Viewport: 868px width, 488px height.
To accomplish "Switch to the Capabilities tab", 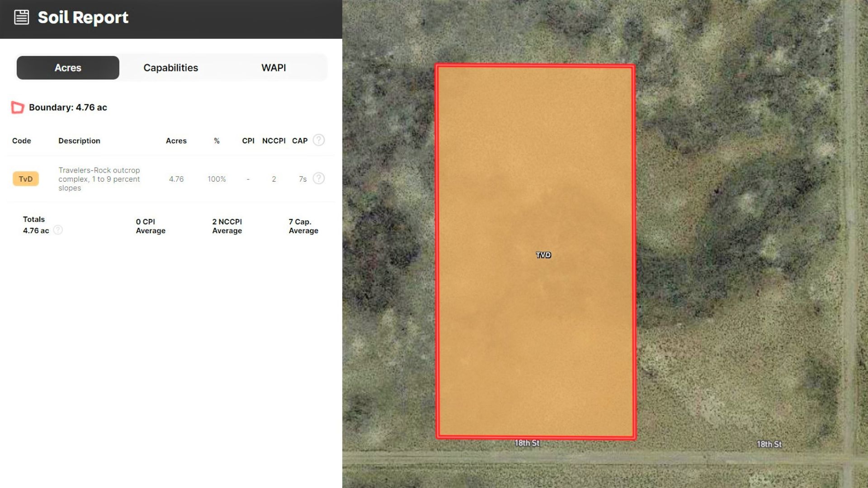I will tap(170, 68).
